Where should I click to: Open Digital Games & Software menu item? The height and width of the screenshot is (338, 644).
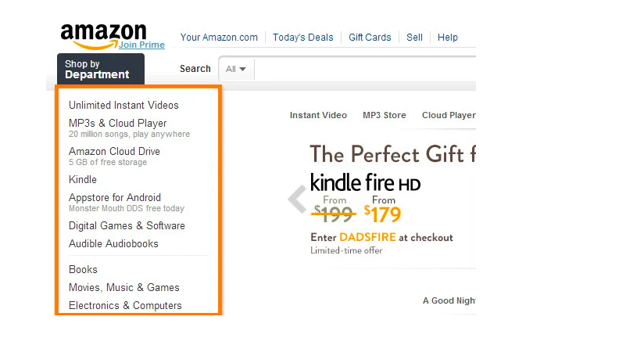pos(127,226)
